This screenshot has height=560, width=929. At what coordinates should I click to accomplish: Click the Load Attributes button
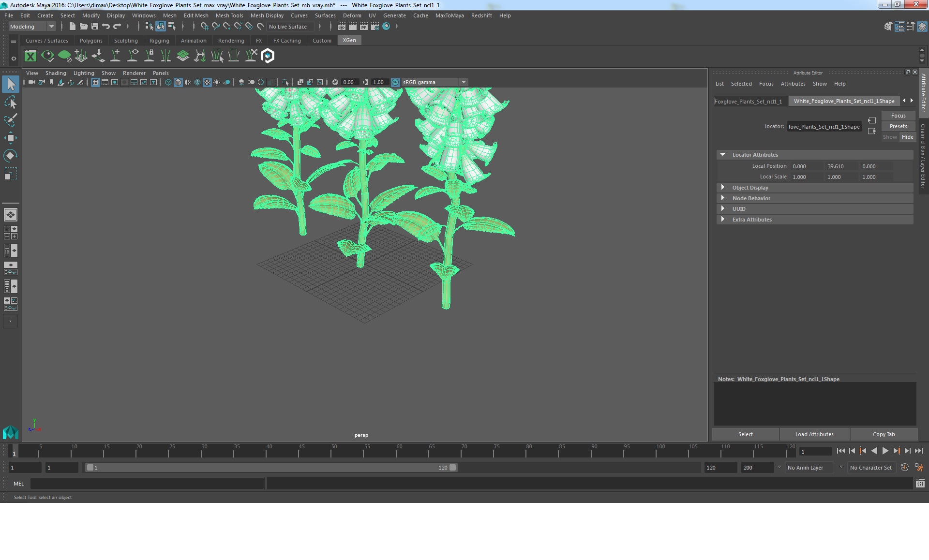[814, 434]
